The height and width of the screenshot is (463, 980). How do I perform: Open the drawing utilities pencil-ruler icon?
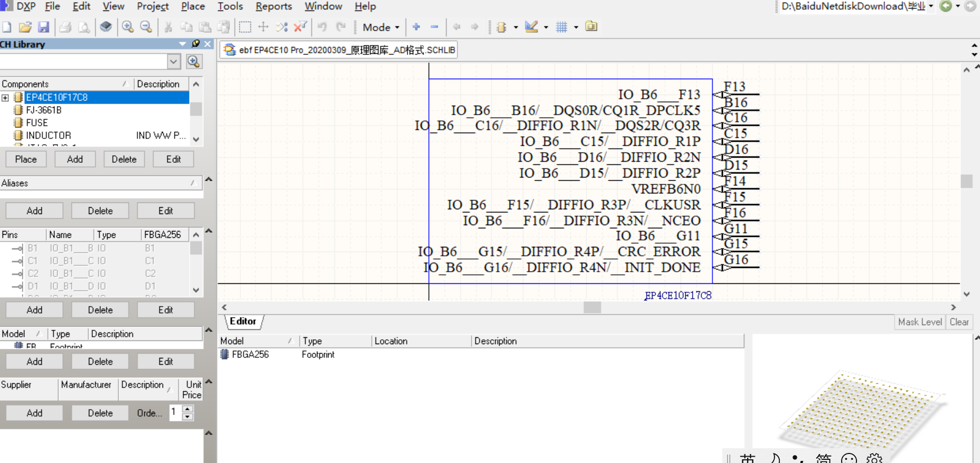tap(532, 27)
